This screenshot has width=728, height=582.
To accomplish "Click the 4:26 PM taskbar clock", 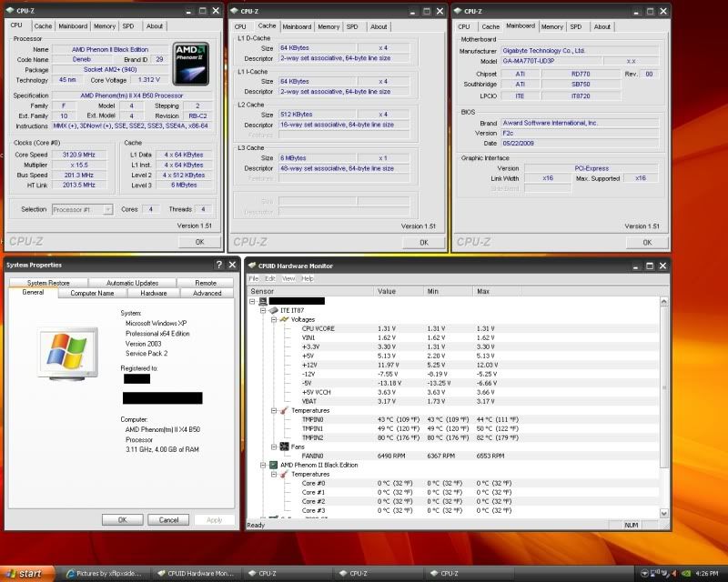I will 707,574.
